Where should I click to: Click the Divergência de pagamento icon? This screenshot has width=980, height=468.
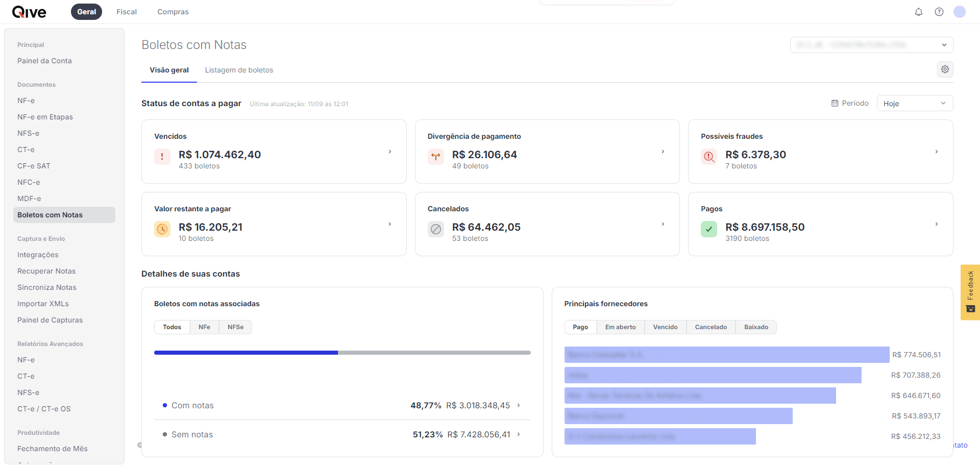(436, 157)
